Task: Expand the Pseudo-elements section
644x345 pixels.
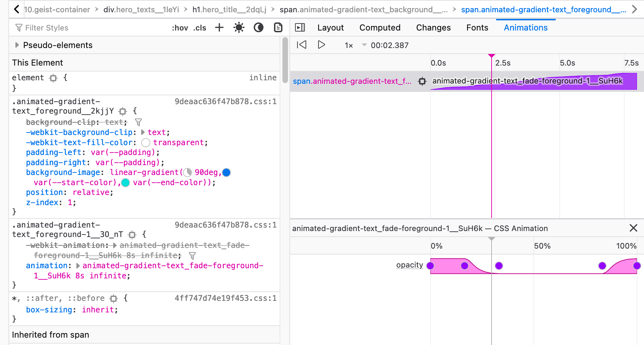Action: click(17, 45)
